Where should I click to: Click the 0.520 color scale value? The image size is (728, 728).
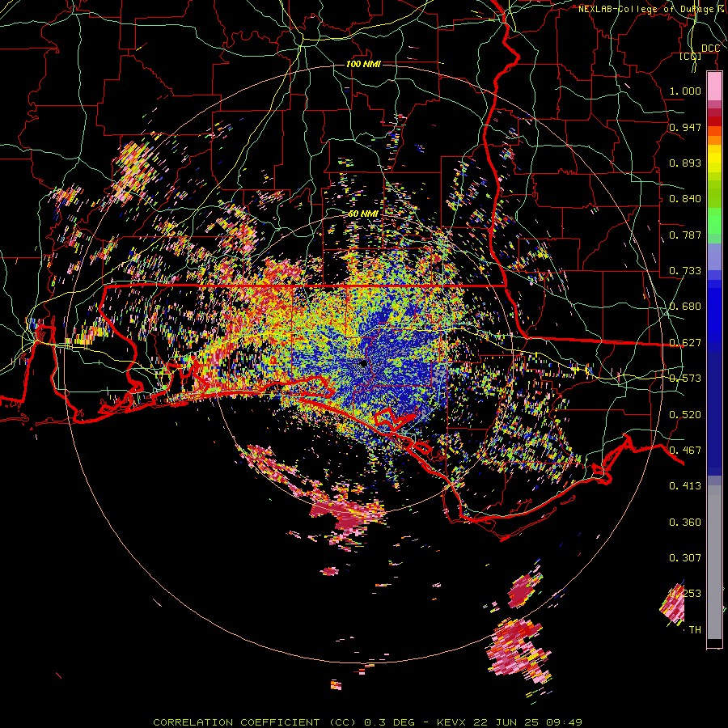coord(685,415)
